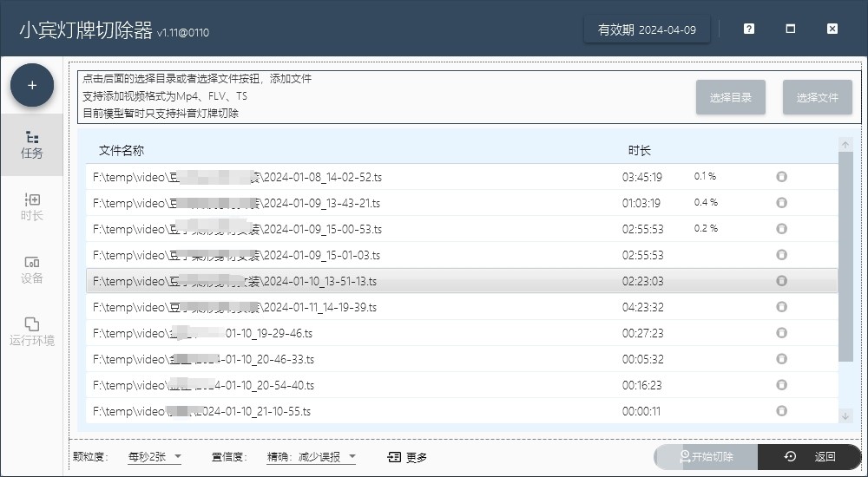
Task: Click the round plus add button
Action: pos(32,85)
